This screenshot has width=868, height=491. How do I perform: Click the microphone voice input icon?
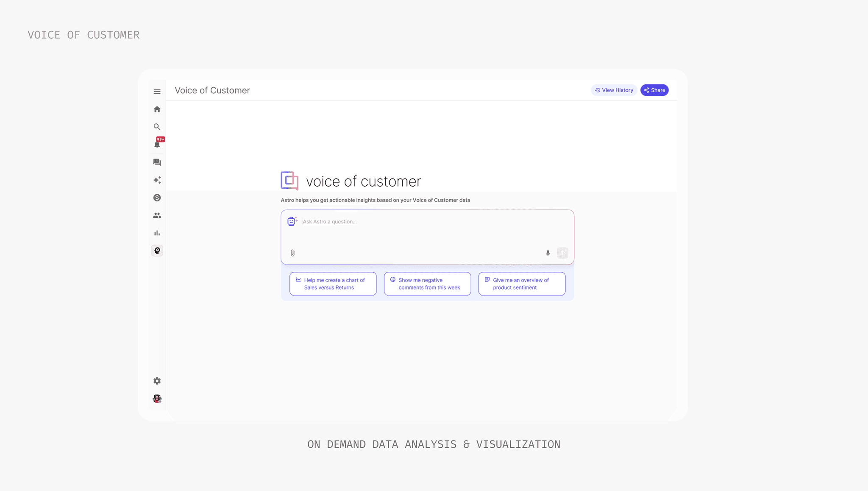pos(548,253)
